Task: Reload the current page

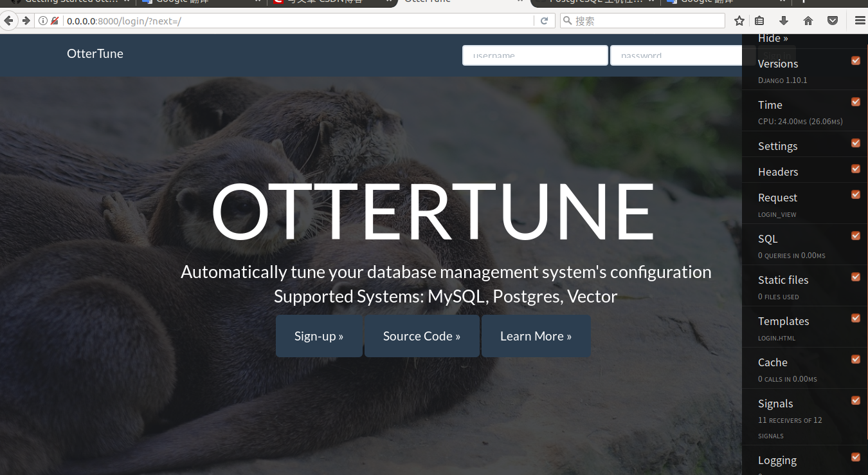Action: click(543, 20)
